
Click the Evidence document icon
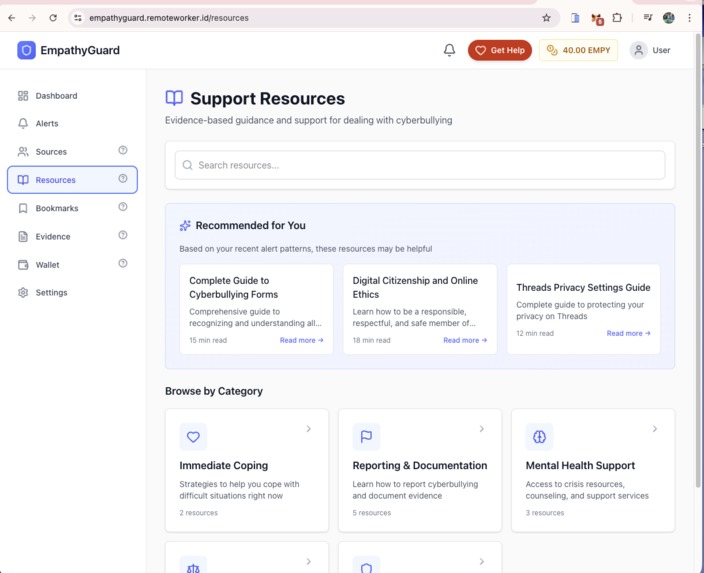23,237
